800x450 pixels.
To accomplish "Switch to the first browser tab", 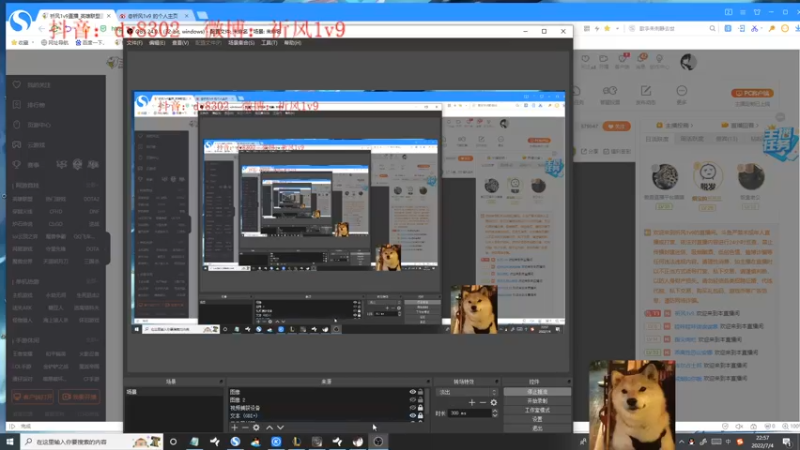I will pos(76,16).
